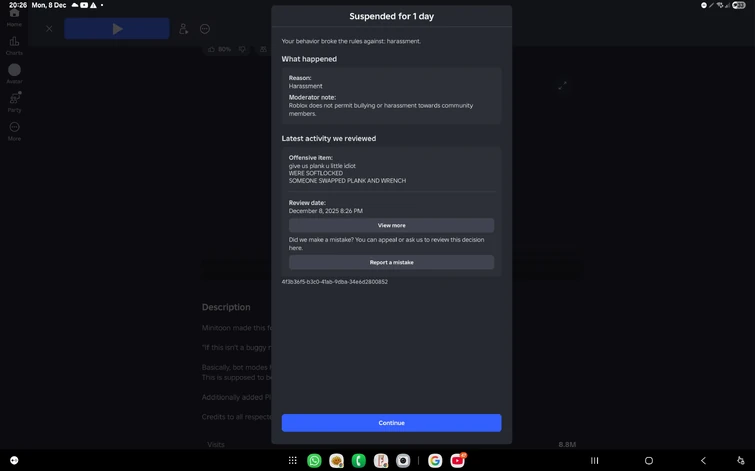Click the expand arrows icon on media

(x=562, y=86)
